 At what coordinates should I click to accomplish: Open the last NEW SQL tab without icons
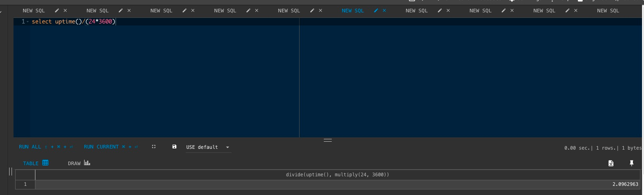[608, 11]
